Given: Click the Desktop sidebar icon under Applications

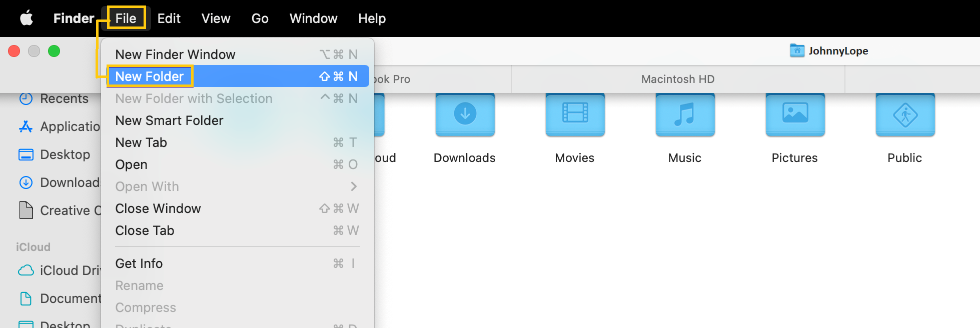Looking at the screenshot, I should 26,154.
